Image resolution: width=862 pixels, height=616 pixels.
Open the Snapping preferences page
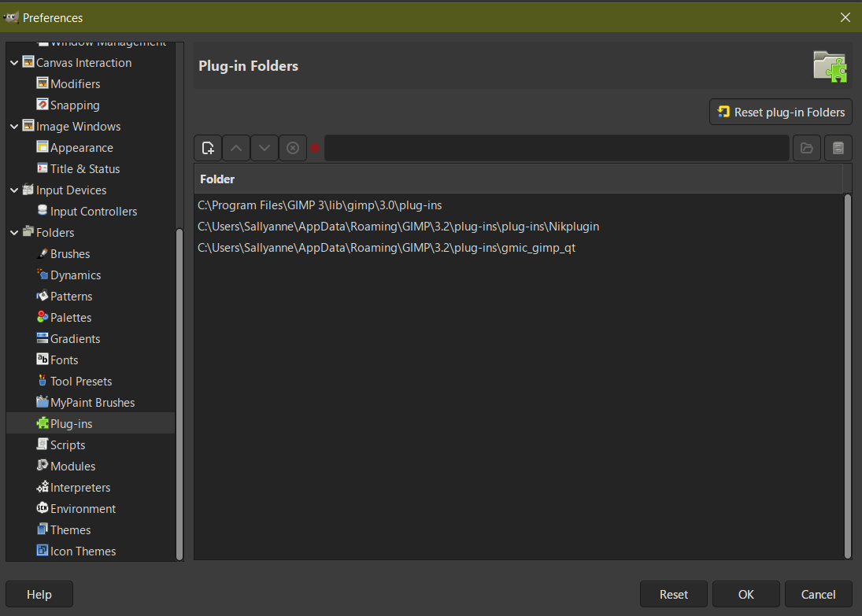coord(75,105)
